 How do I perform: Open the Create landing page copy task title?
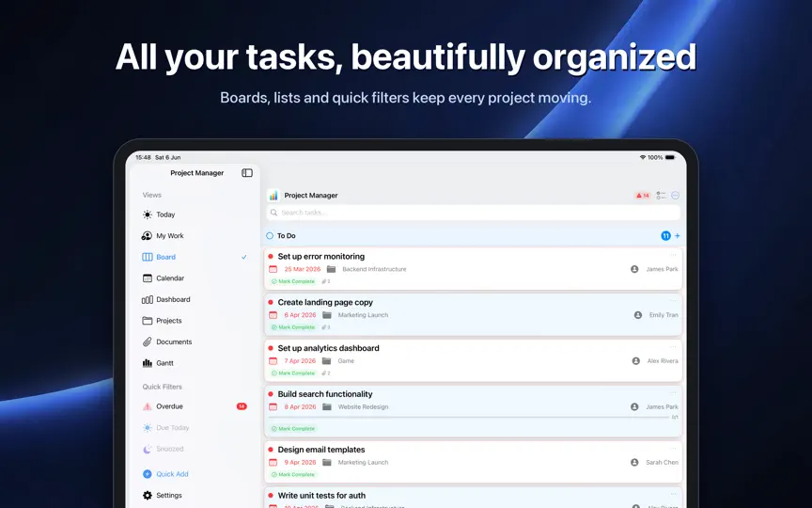(x=325, y=302)
